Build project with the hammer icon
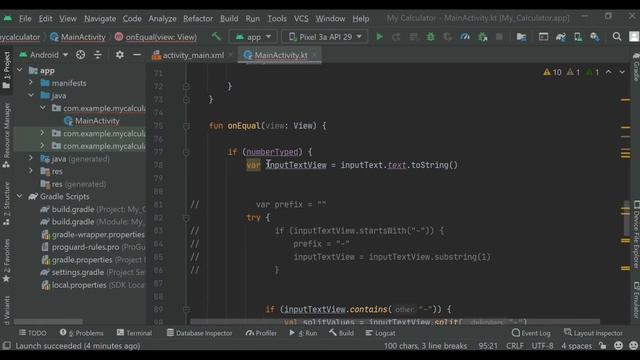 [216, 37]
